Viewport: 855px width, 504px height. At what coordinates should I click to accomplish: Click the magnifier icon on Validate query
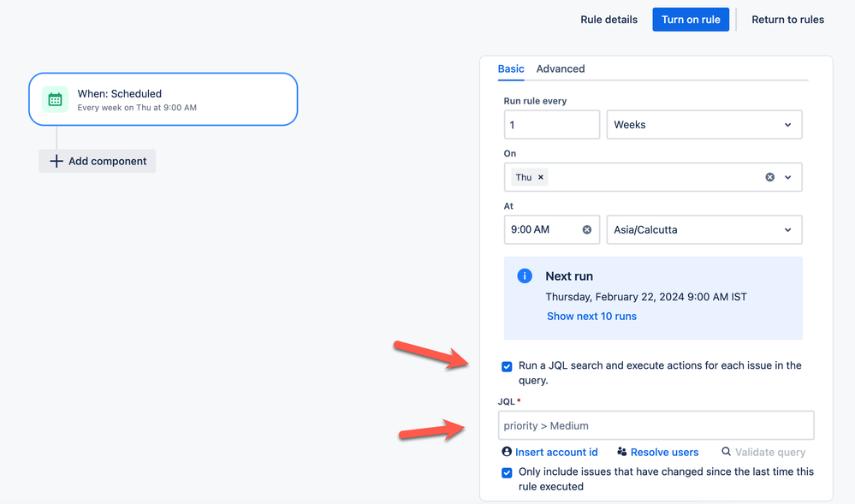click(x=726, y=452)
